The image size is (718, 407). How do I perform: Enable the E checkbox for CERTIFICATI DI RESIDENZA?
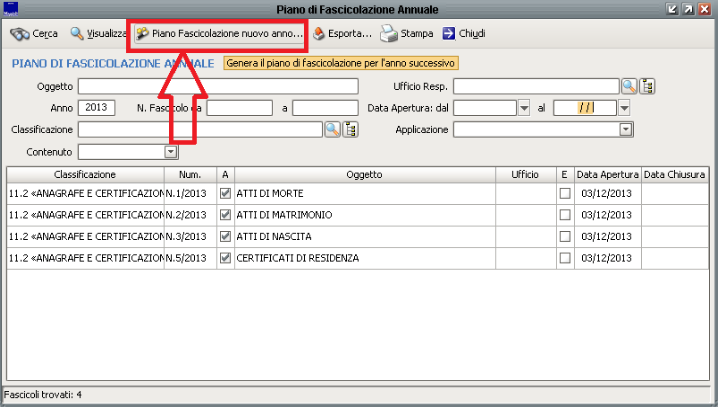565,258
